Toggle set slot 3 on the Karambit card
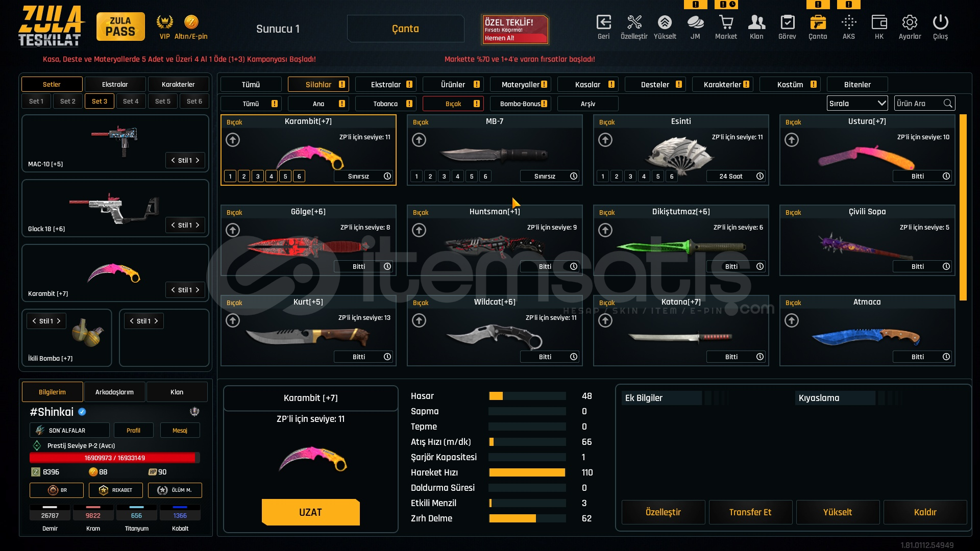Viewport: 980px width, 551px height. pos(258,177)
